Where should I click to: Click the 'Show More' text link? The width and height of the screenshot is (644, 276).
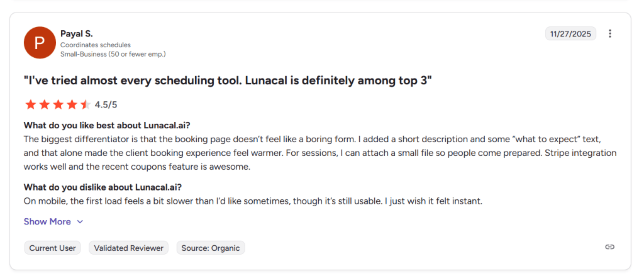tap(47, 222)
